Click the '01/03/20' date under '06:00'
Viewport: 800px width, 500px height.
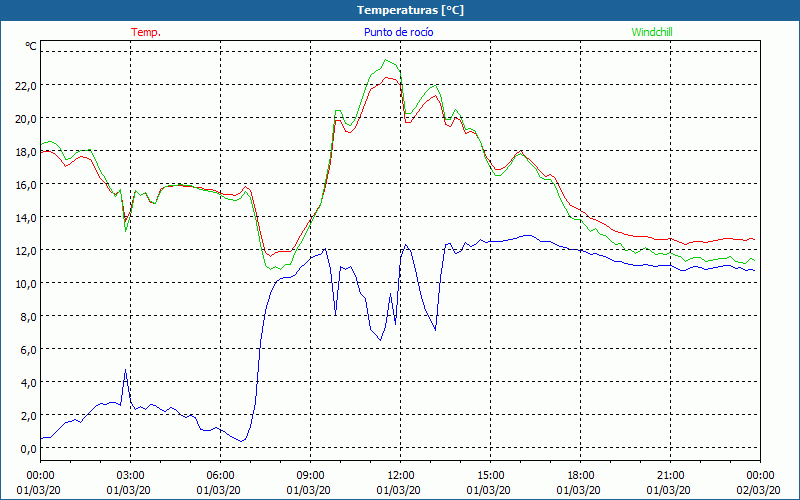point(218,490)
